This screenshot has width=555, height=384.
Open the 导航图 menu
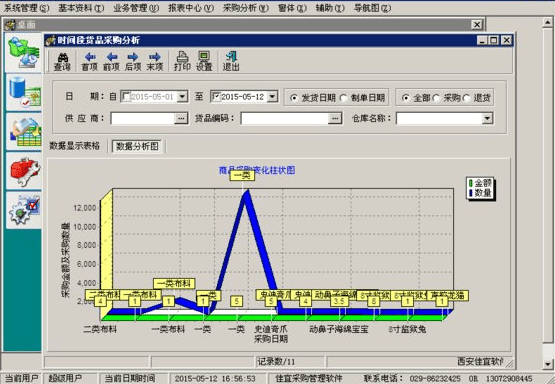tap(372, 8)
